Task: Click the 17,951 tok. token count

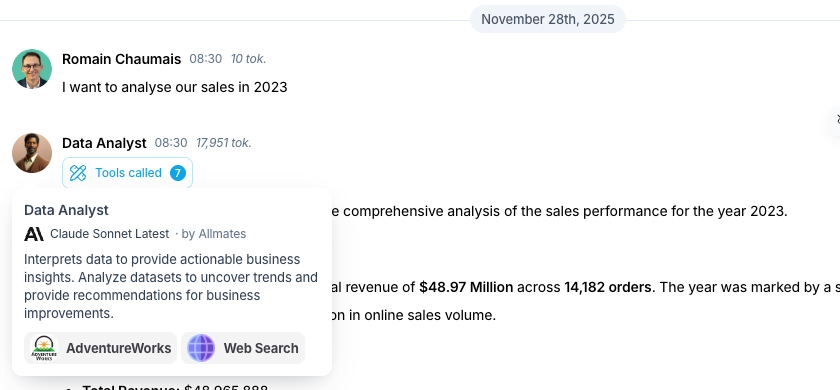Action: 223,143
